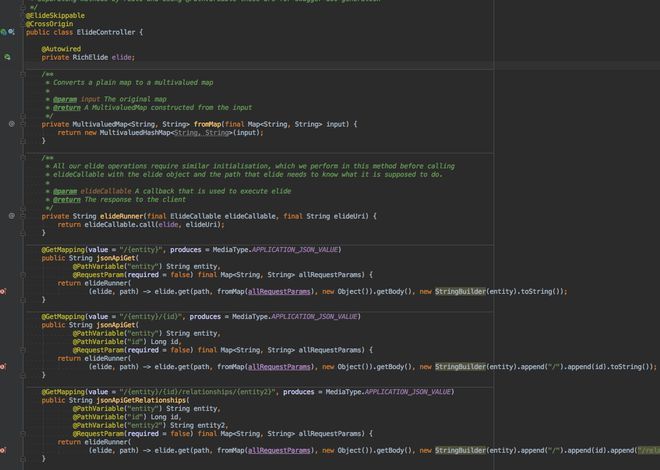Click the @ gutter icon beside the elideRunner method
Screen dimensions: 660x470
pyautogui.click(x=12, y=216)
